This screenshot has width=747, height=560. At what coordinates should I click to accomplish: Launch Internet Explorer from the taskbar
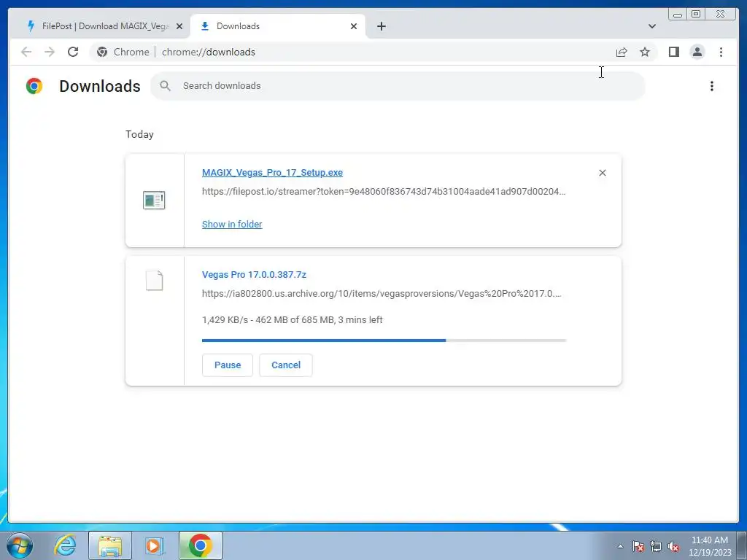pyautogui.click(x=65, y=545)
